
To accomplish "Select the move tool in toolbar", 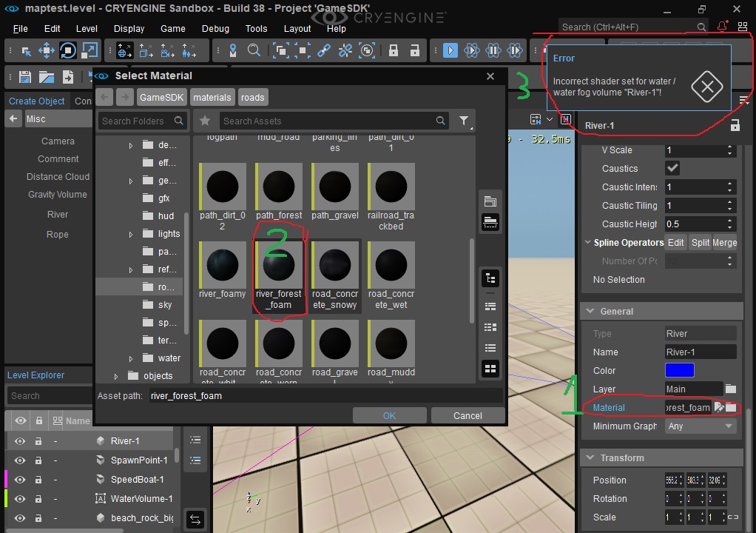I will point(47,50).
